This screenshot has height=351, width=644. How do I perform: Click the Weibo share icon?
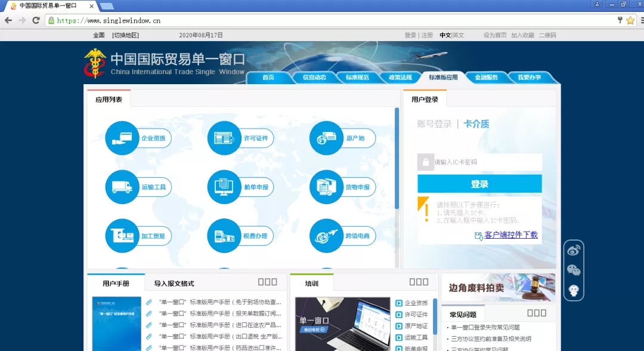pos(574,250)
